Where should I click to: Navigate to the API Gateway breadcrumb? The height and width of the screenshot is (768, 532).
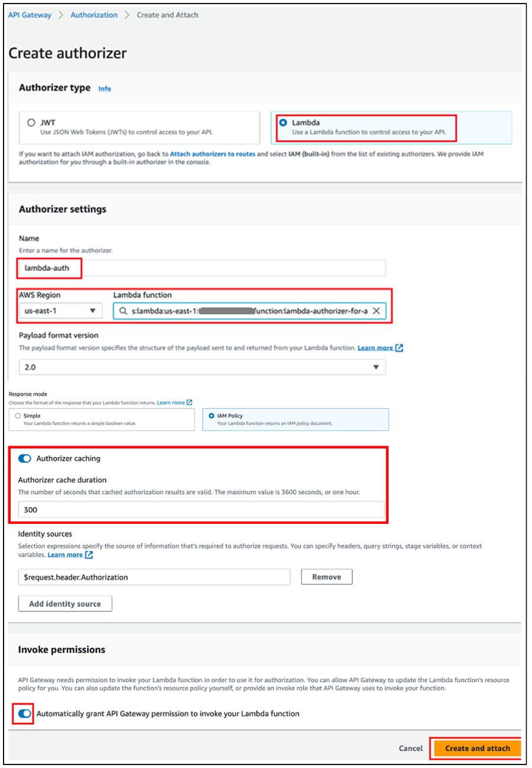pyautogui.click(x=29, y=15)
